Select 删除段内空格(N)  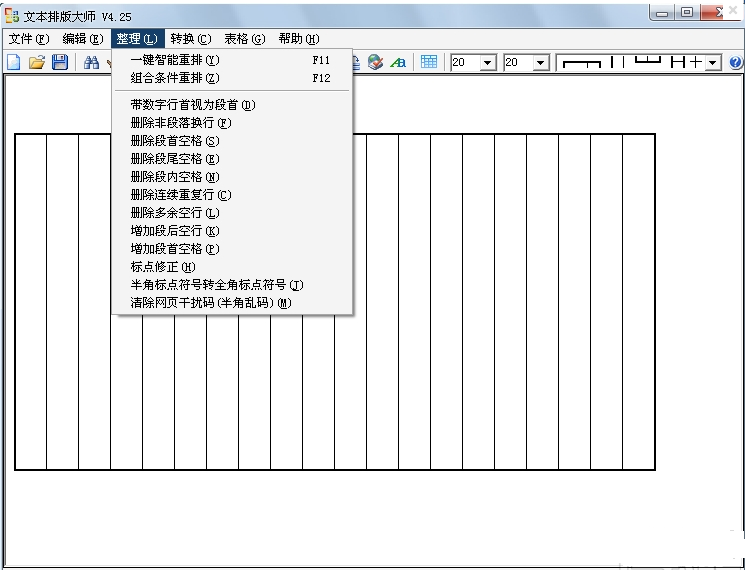point(232,177)
